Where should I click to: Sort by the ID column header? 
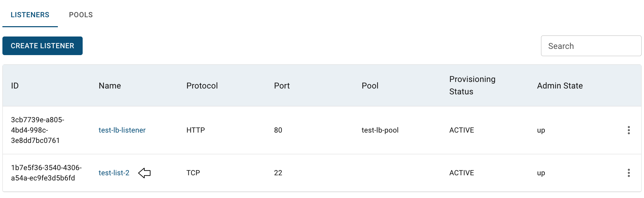click(x=15, y=86)
